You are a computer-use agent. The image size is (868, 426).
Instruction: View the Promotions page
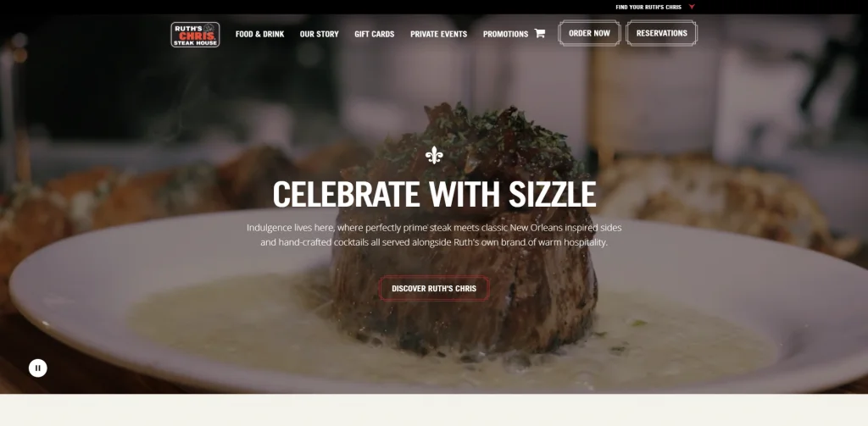click(x=505, y=34)
